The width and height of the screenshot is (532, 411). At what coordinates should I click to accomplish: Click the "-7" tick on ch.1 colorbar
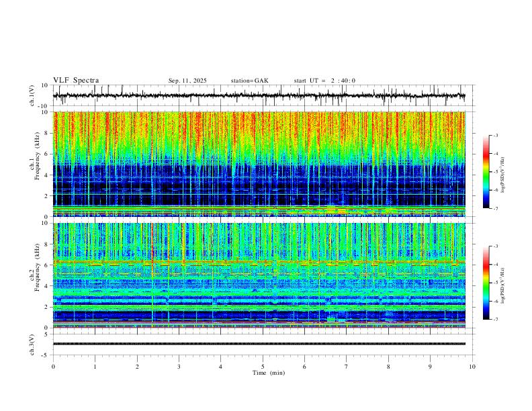[495, 208]
